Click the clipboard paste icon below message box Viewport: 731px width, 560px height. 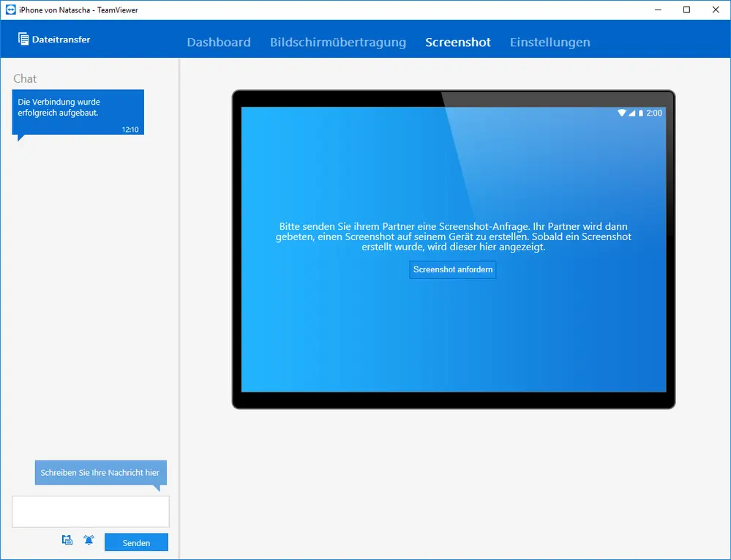pyautogui.click(x=67, y=540)
